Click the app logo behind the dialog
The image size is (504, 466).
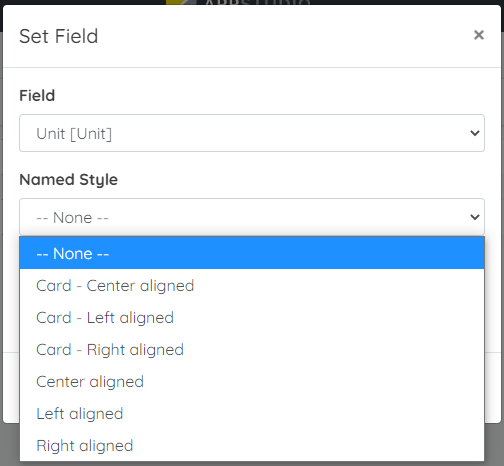(x=239, y=3)
